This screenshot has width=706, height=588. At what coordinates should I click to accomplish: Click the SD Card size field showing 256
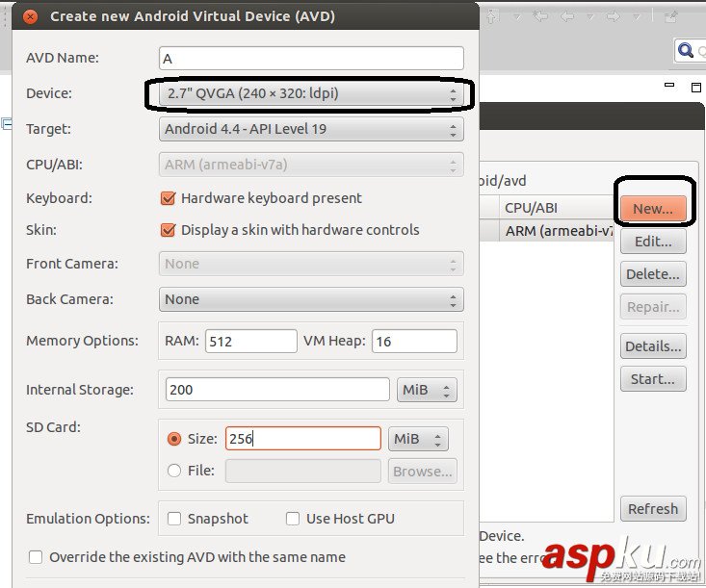click(303, 439)
